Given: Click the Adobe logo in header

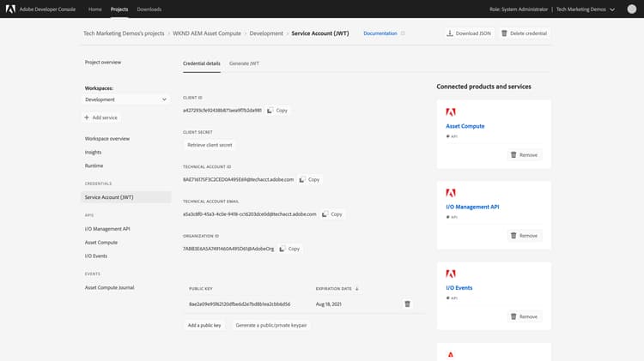Looking at the screenshot, I should (10, 9).
